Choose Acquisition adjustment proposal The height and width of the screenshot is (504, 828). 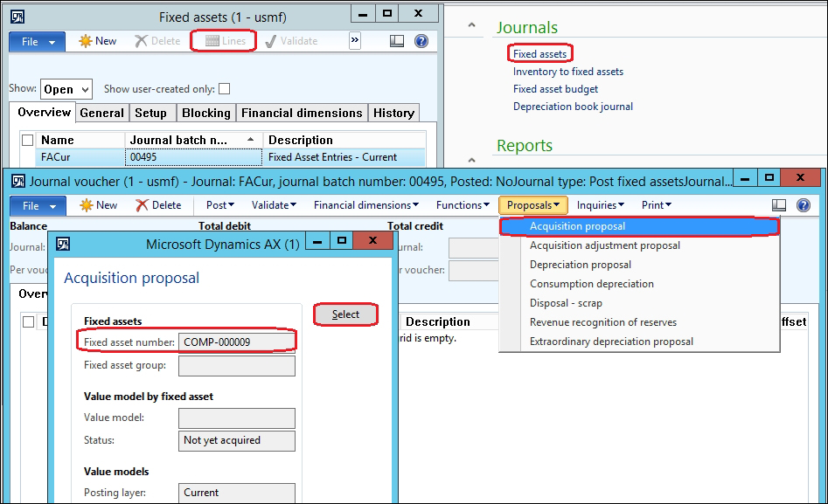639,245
